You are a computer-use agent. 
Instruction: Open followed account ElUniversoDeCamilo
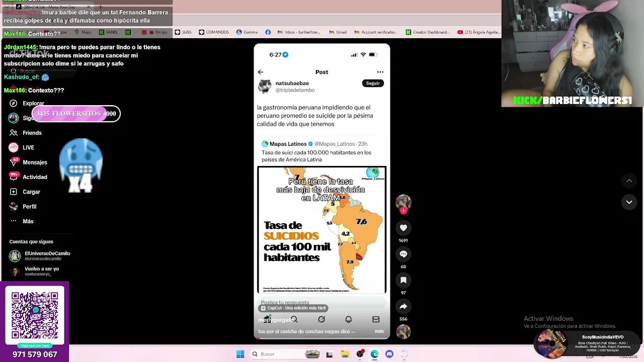point(40,256)
